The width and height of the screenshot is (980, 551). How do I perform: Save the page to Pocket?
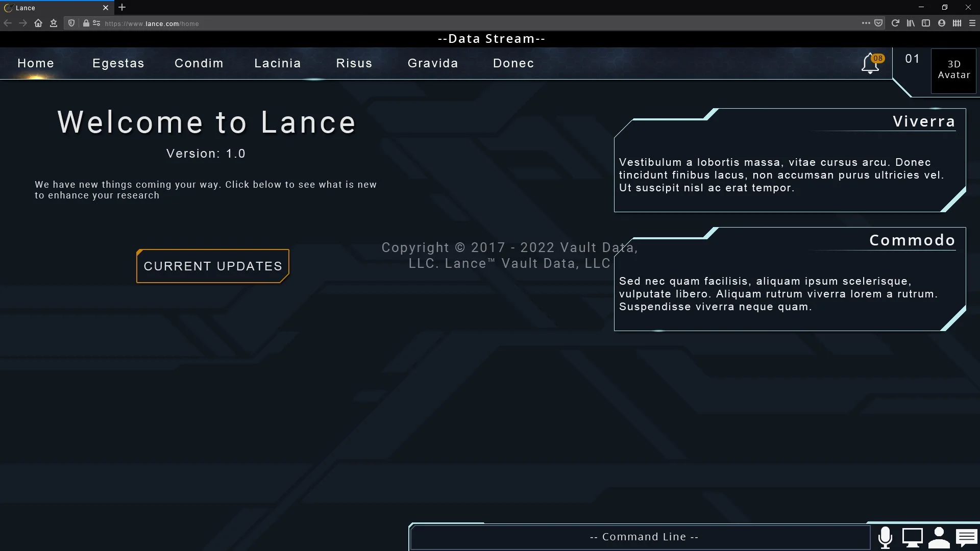(x=878, y=23)
